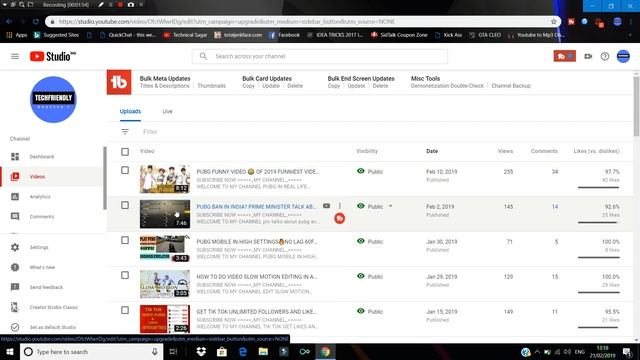The width and height of the screenshot is (640, 360).
Task: Open Facebook bookmark in bookmarks bar
Action: 284,35
